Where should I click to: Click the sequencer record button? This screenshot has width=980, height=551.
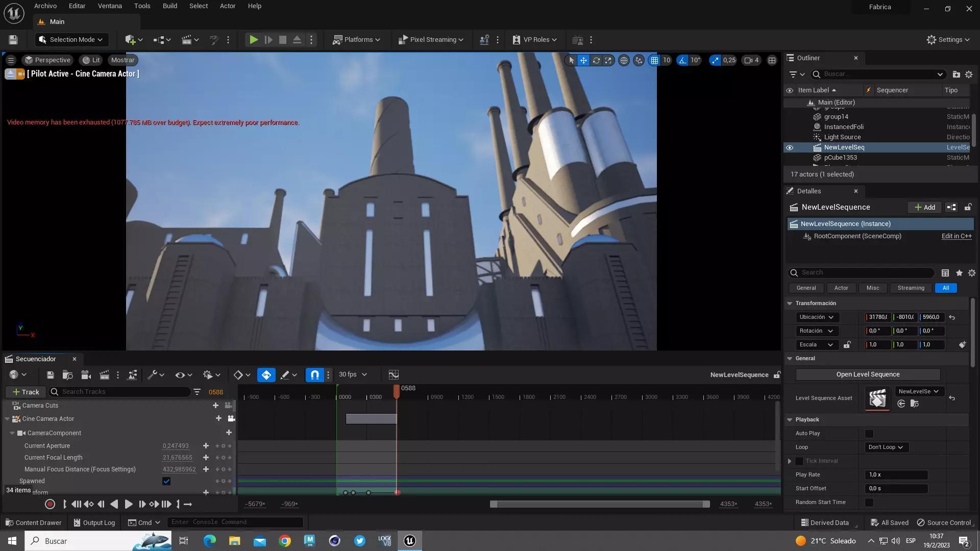pos(50,504)
